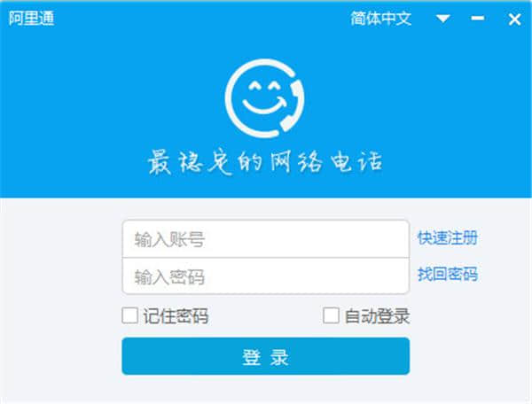Enable the 记住密码 checkbox
Image resolution: width=532 pixels, height=404 pixels.
click(x=130, y=315)
